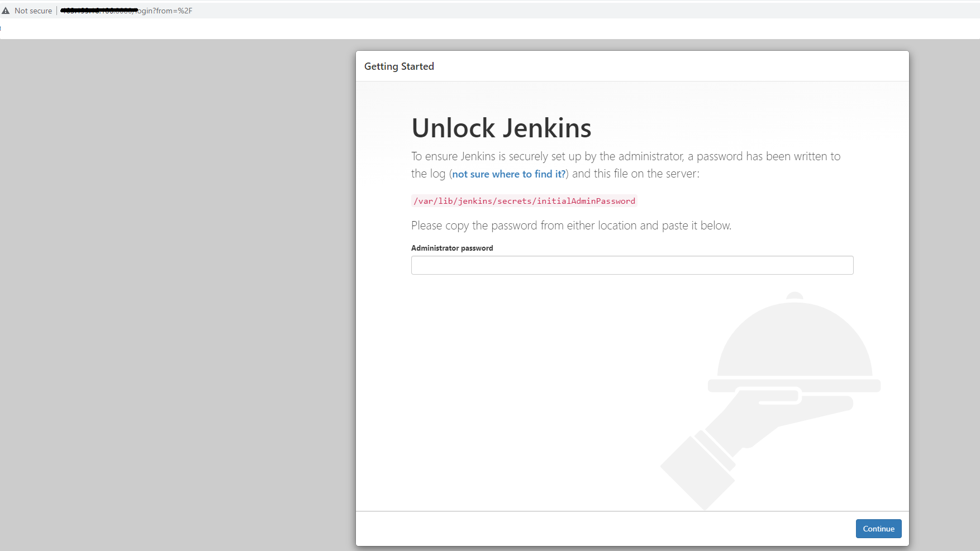This screenshot has height=551, width=980.
Task: Click the 'Unlock Jenkins' heading
Action: (501, 128)
